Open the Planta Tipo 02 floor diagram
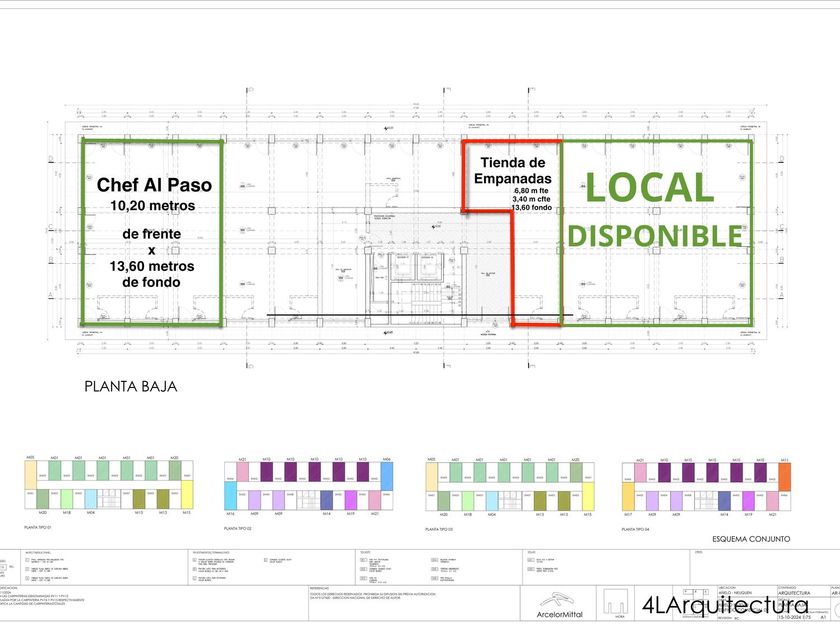The image size is (840, 630). click(x=309, y=486)
